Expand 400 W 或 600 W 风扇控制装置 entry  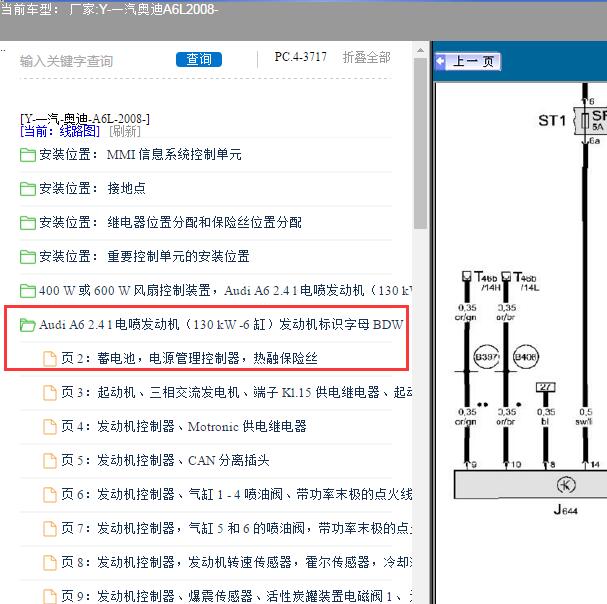[x=225, y=290]
